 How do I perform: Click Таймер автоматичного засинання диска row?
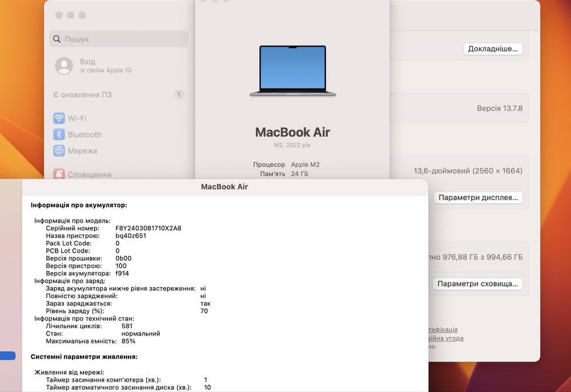tap(128, 387)
